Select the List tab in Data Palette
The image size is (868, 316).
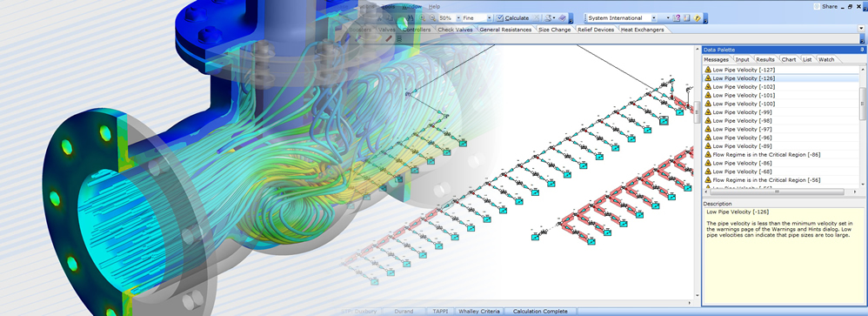(x=807, y=59)
